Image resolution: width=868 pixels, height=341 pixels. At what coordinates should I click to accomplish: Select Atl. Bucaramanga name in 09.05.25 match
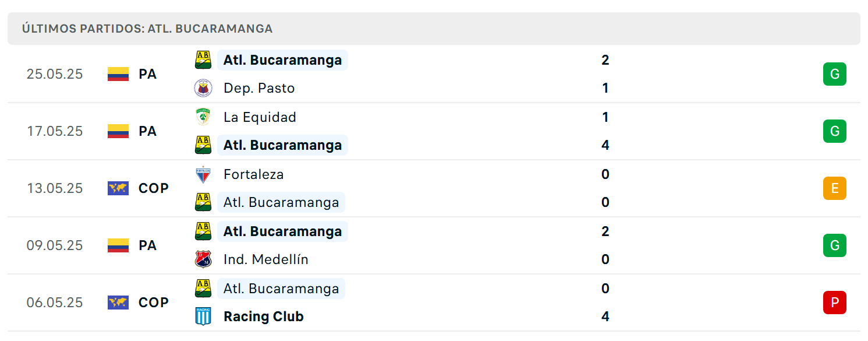[x=282, y=231]
